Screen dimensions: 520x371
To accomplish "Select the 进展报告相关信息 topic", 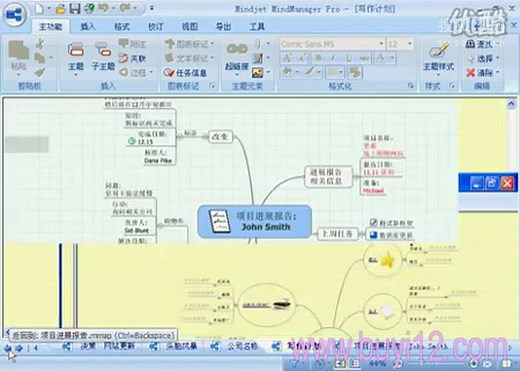I will 328,176.
